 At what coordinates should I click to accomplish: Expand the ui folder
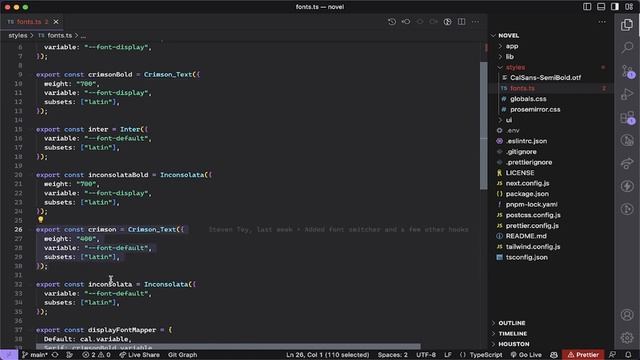[509, 120]
